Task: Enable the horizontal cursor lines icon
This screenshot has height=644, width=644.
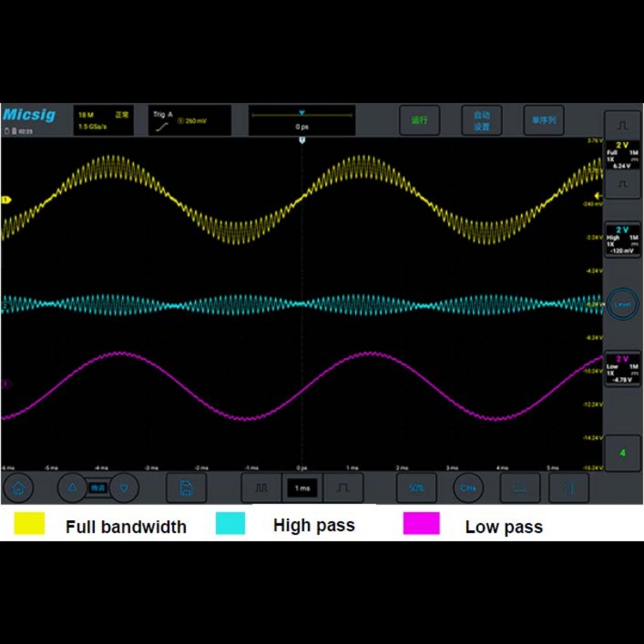Action: [x=520, y=488]
